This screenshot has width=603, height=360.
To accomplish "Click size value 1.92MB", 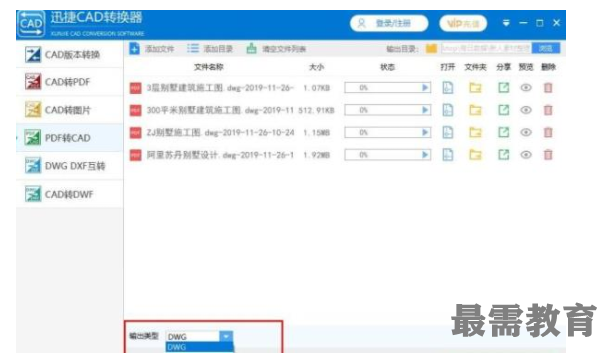I will click(316, 155).
